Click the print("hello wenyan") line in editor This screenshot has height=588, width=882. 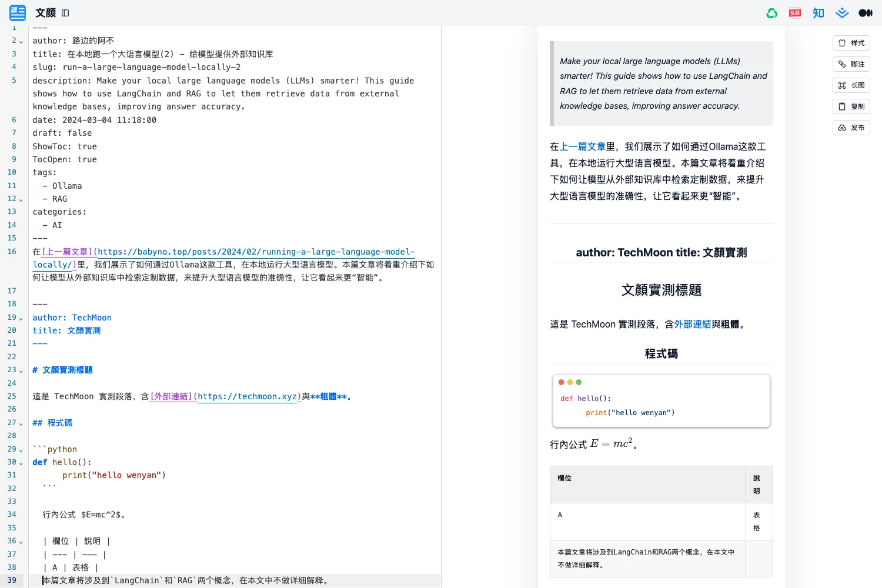(x=114, y=475)
